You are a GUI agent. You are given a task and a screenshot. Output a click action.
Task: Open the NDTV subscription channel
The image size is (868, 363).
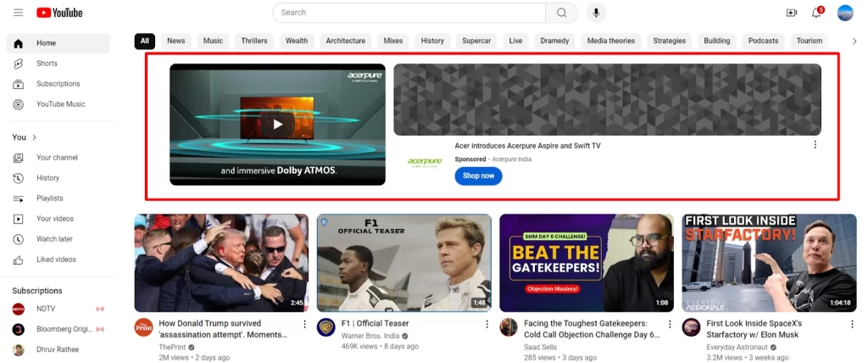click(58, 309)
